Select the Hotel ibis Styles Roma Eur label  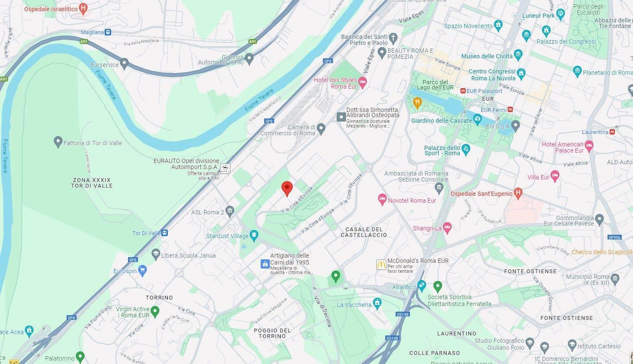click(341, 83)
